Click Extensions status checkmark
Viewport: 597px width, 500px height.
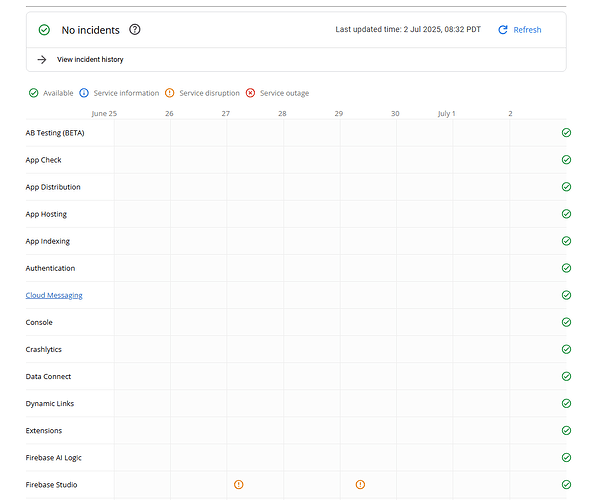tap(566, 430)
